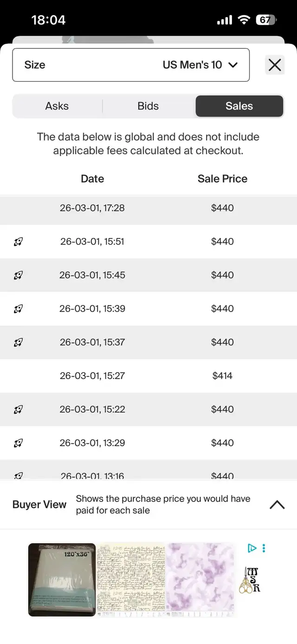
Task: Close the sales panel with the X
Action: (x=275, y=65)
